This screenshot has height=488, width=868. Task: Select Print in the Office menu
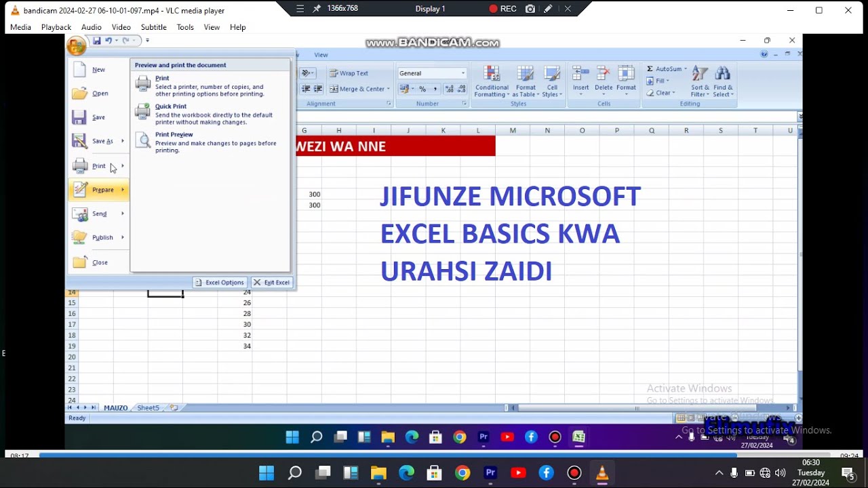(98, 166)
